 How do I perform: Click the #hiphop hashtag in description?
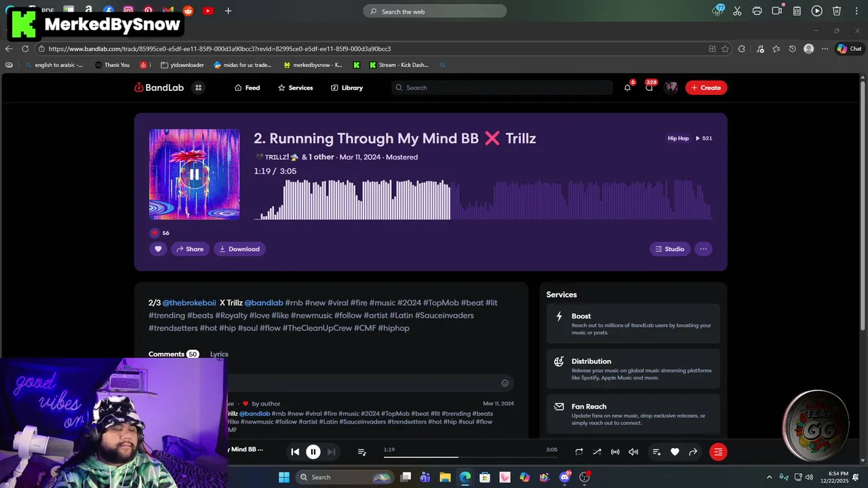394,328
